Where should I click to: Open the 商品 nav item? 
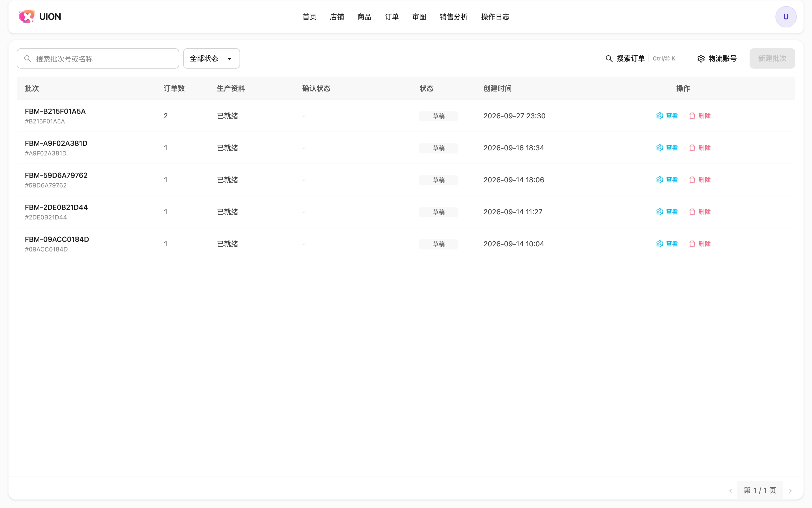[x=364, y=17]
